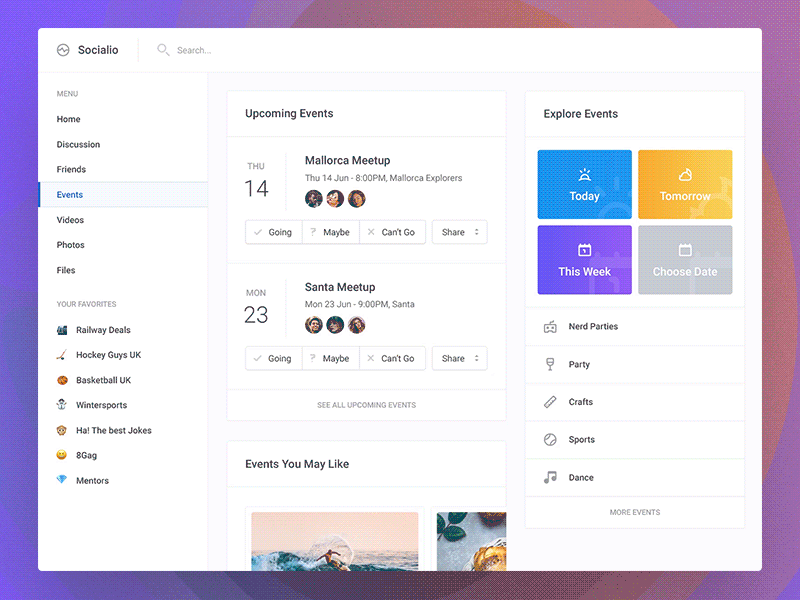
Task: Select the purple This Week tile
Action: [585, 260]
